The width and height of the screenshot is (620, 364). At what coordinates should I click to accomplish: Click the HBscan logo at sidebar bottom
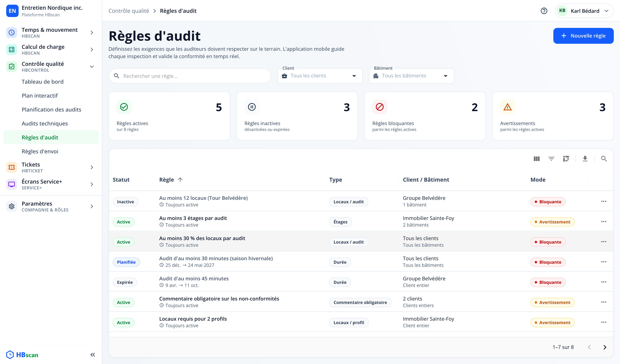(x=22, y=355)
